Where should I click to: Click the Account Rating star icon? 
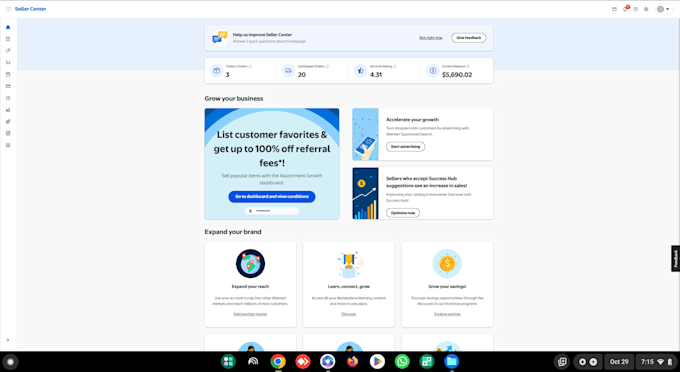tap(360, 70)
